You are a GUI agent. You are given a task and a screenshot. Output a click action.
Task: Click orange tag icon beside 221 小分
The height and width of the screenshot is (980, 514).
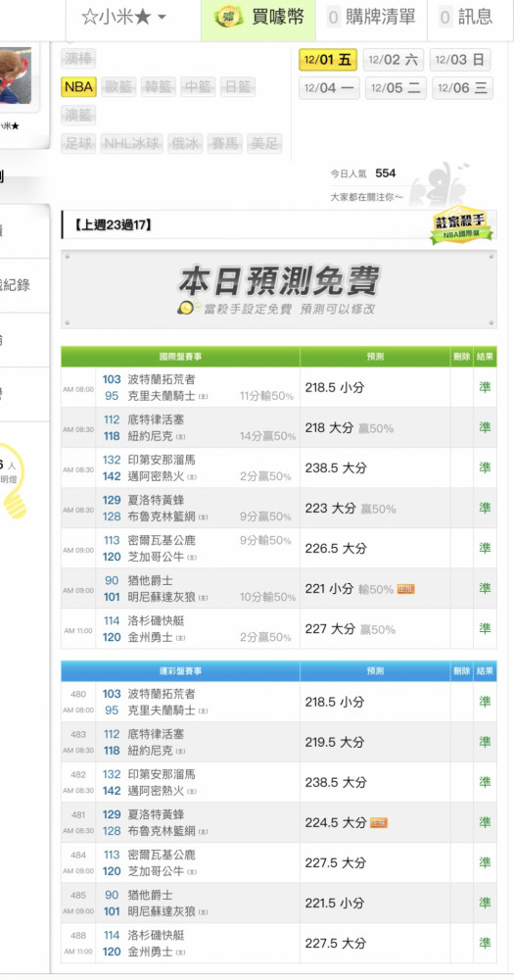pyautogui.click(x=406, y=589)
